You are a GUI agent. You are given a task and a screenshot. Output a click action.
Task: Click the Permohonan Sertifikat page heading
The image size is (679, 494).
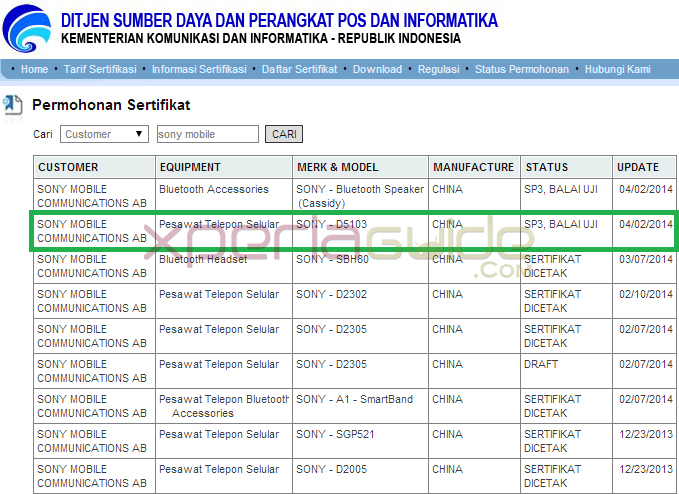pos(111,105)
